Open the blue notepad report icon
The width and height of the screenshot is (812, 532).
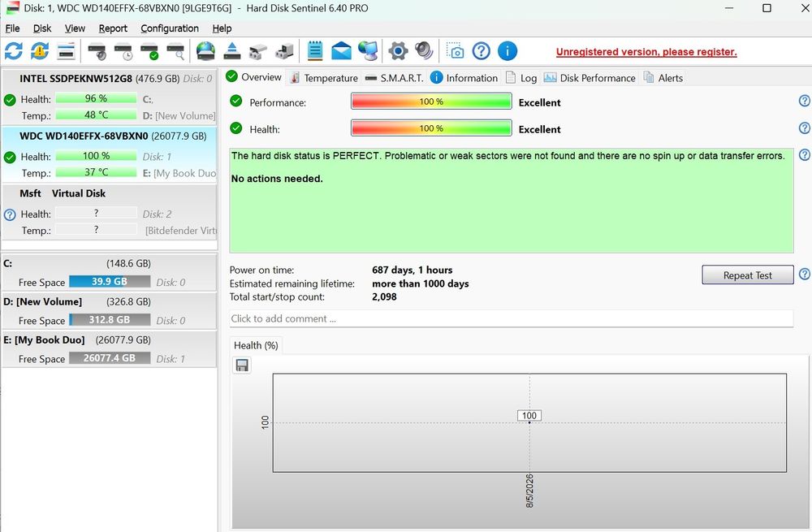coord(315,51)
